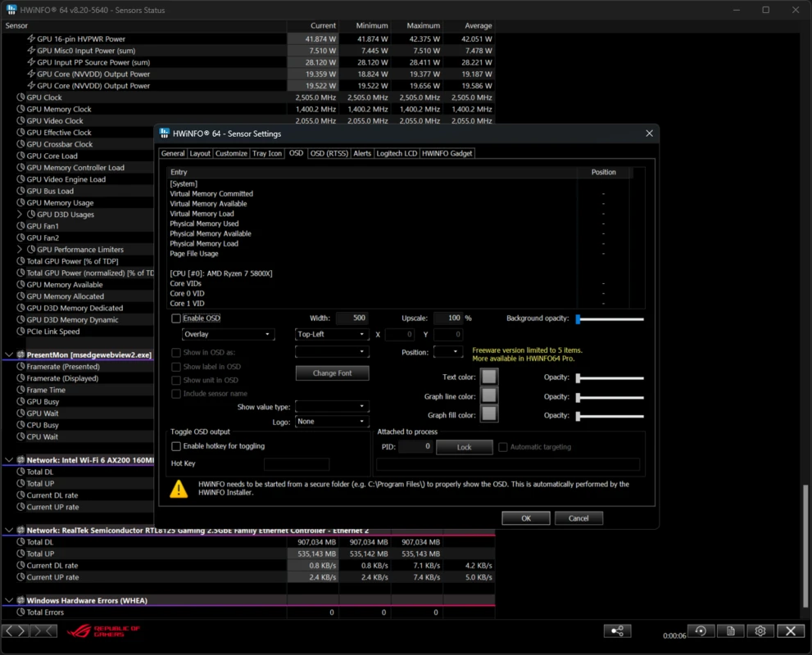
Task: Click the Background opacity slider
Action: coord(610,318)
